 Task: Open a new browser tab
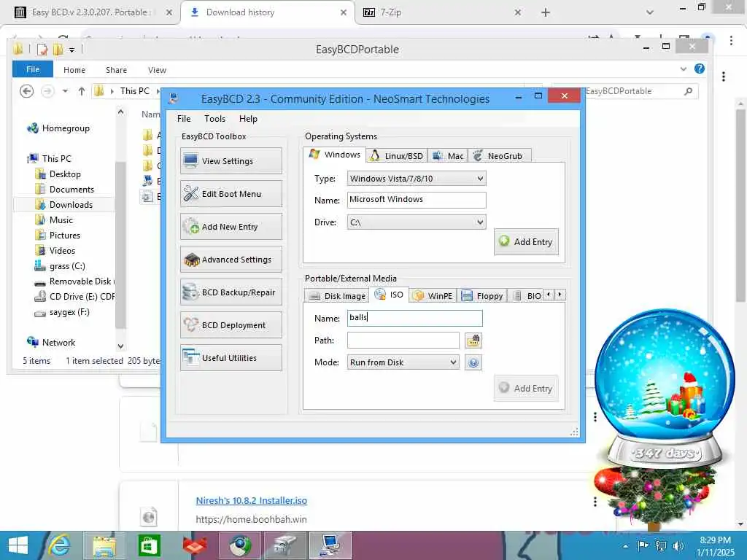546,12
